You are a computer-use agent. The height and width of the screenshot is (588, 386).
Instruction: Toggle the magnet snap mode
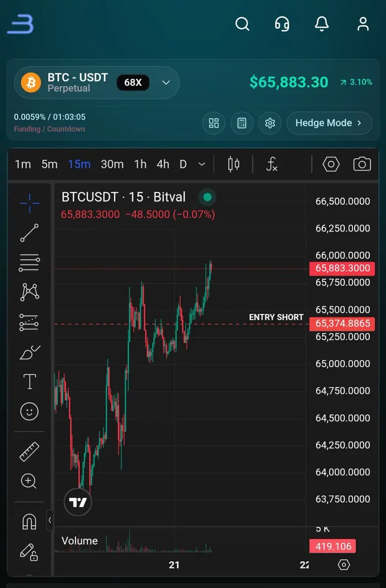(29, 522)
